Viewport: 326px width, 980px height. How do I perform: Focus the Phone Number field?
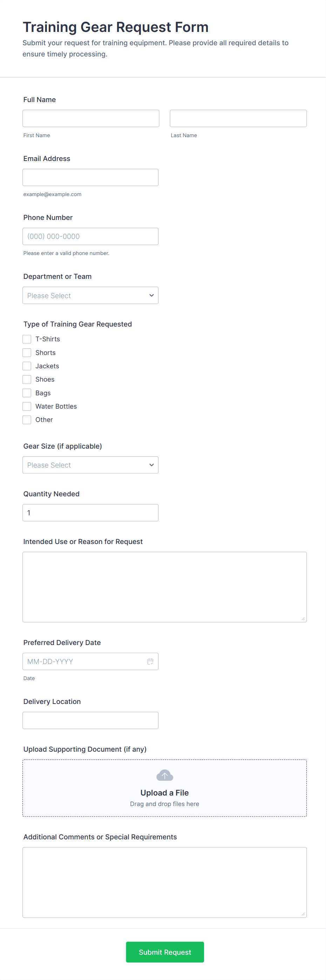(90, 236)
